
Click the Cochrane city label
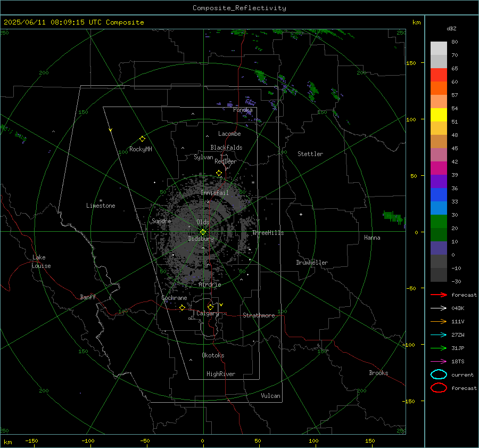tap(174, 298)
